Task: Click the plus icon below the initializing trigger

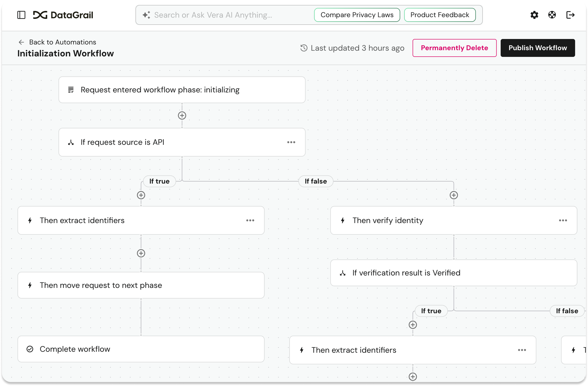Action: (182, 115)
